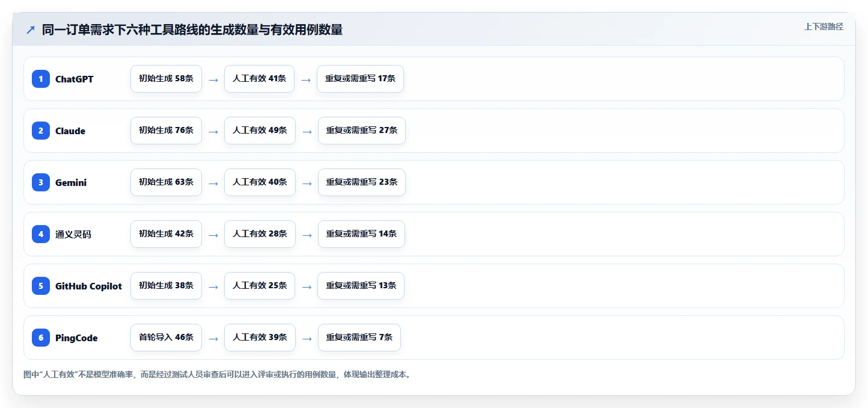The width and height of the screenshot is (868, 408).
Task: Click the arrow after 初始生成 63条
Action: pyautogui.click(x=213, y=183)
